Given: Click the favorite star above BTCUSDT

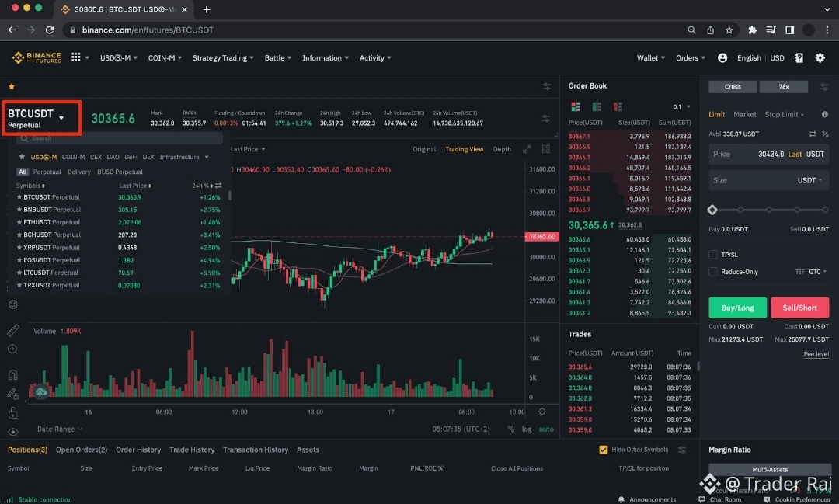Looking at the screenshot, I should (12, 86).
